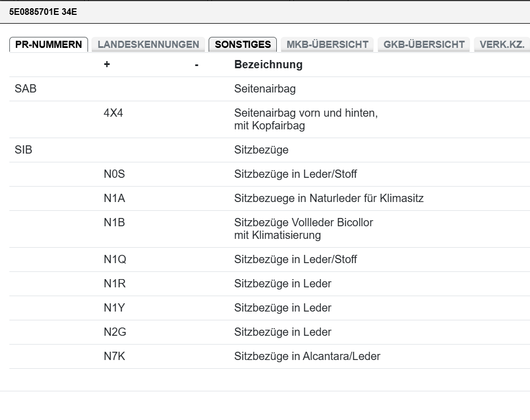Click the N1A Naturleder Klimasitz entry
Image resolution: width=530 pixels, height=420 pixels.
[x=329, y=198]
